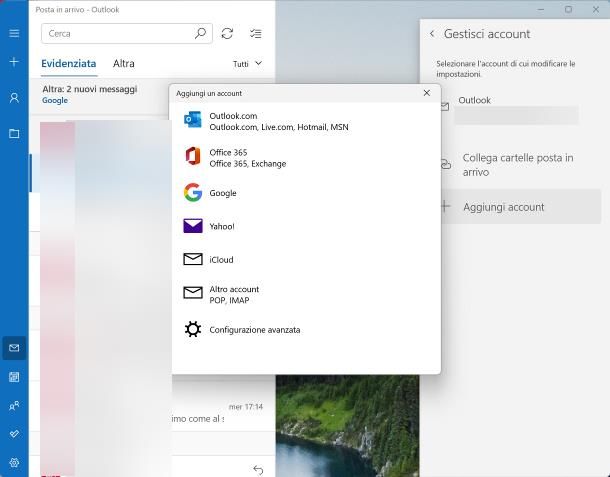Click the Google logo icon
This screenshot has height=477, width=610.
click(193, 192)
